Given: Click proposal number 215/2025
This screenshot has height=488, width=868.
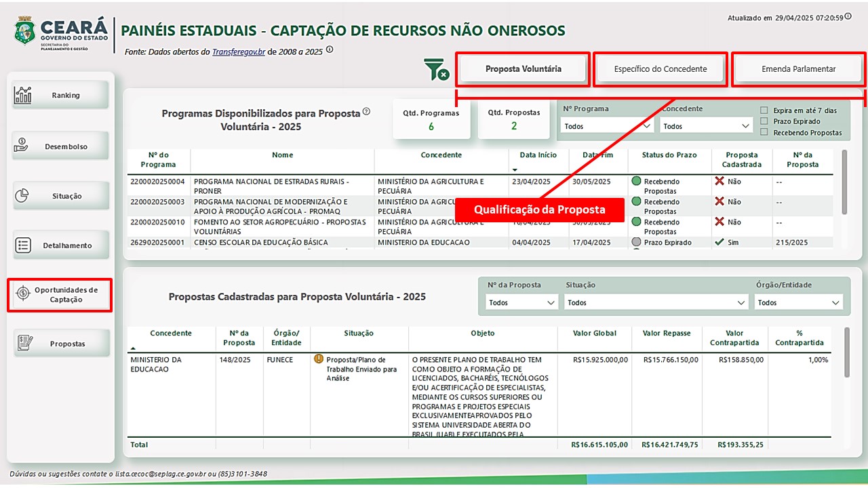Looking at the screenshot, I should tap(790, 243).
